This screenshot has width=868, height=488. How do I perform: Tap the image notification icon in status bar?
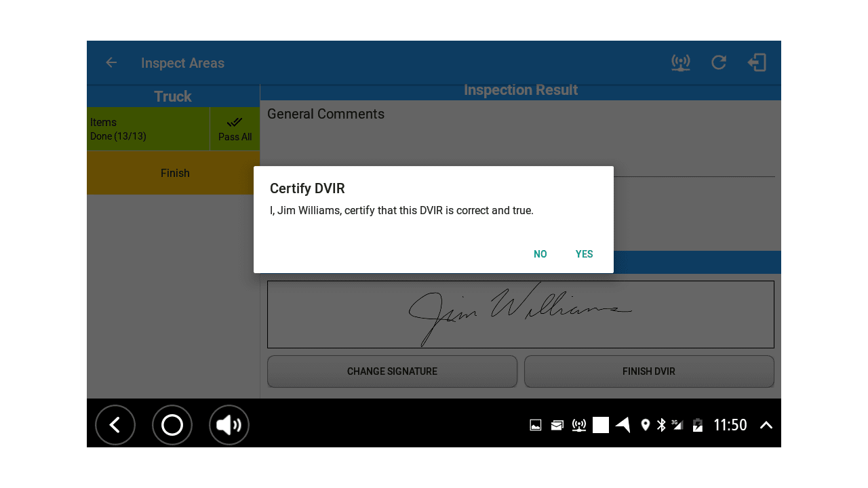pos(536,425)
